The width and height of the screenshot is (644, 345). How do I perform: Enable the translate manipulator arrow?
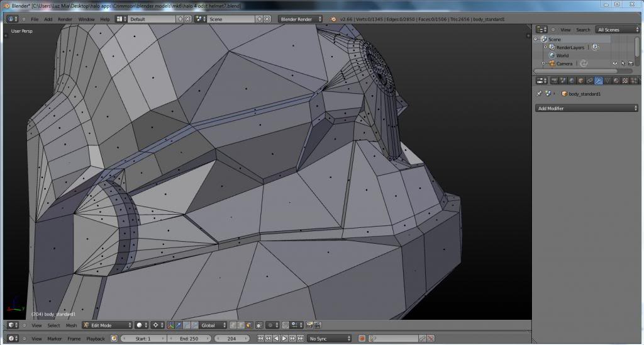pos(179,325)
